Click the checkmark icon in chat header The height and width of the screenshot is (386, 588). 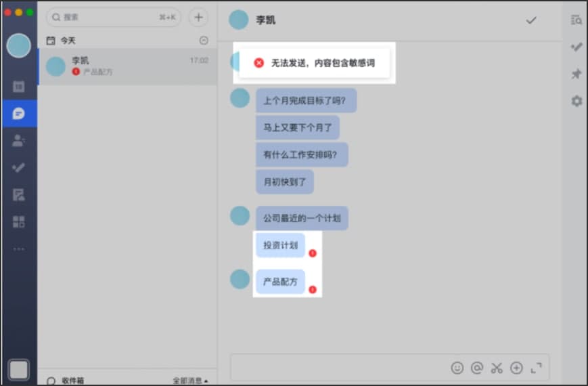(x=531, y=20)
